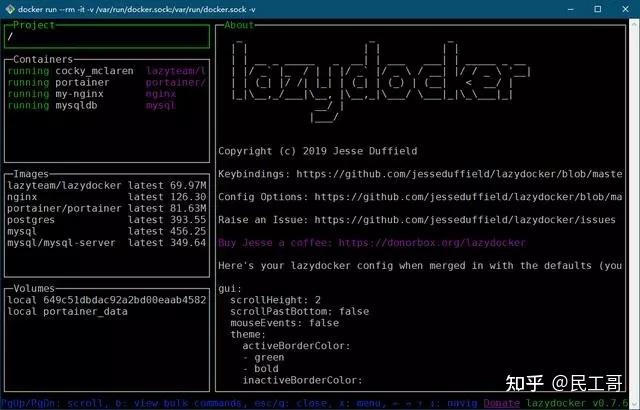Select the nginx image row
This screenshot has height=410, width=640.
[x=107, y=197]
